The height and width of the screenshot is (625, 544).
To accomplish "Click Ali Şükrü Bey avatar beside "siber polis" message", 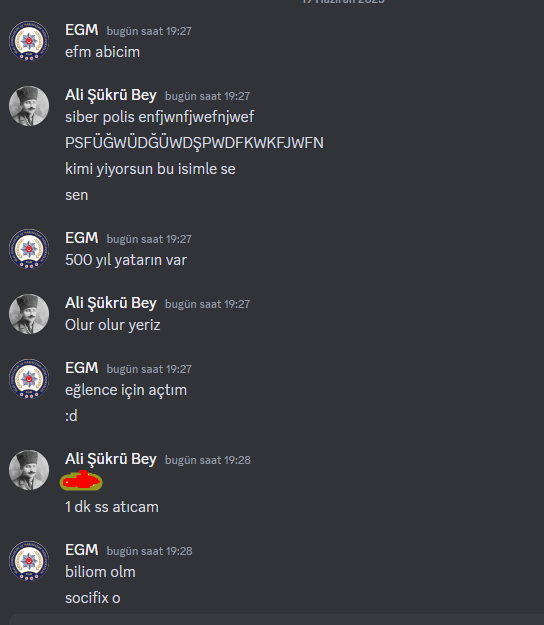I will point(29,106).
